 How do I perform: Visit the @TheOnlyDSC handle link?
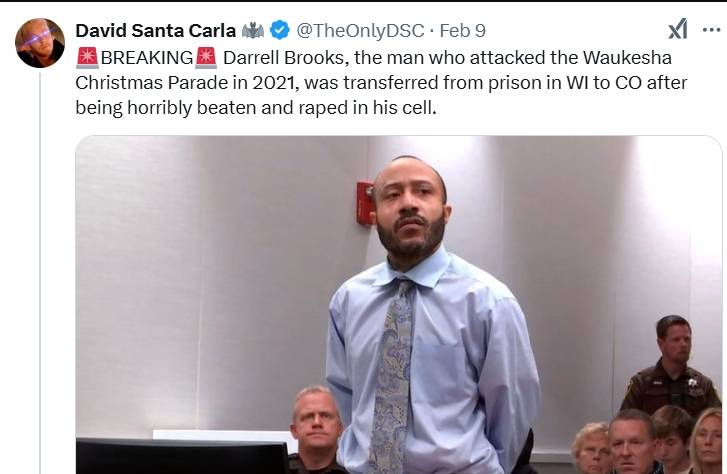[360, 31]
